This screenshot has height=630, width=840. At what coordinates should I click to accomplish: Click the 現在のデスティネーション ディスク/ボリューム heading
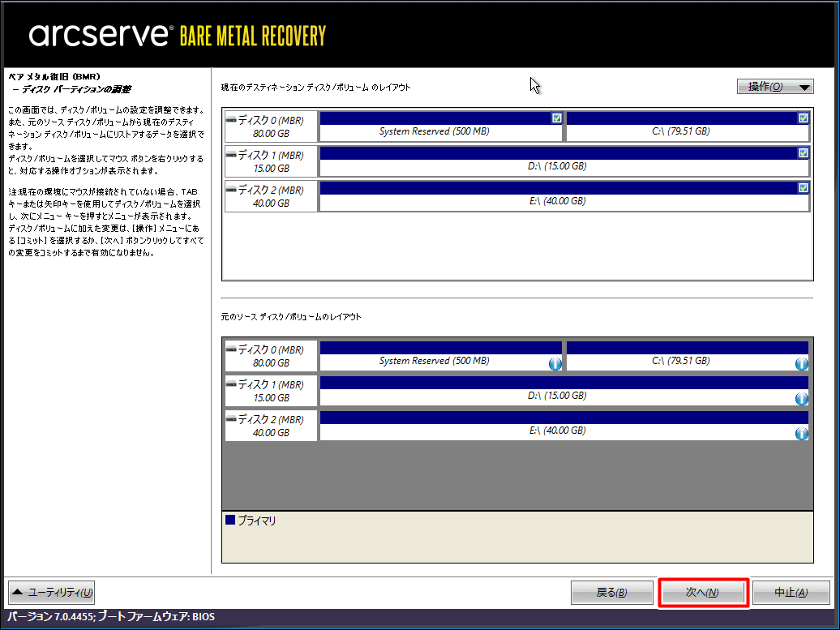tap(316, 88)
